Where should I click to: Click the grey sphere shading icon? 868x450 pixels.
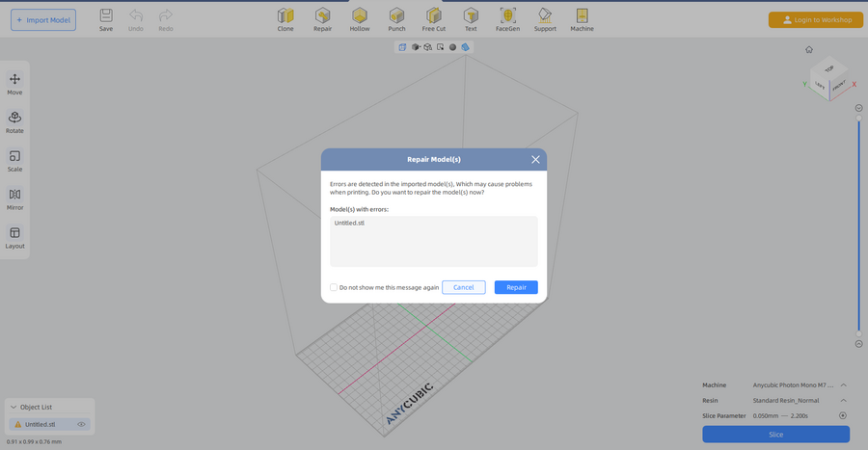coord(453,47)
